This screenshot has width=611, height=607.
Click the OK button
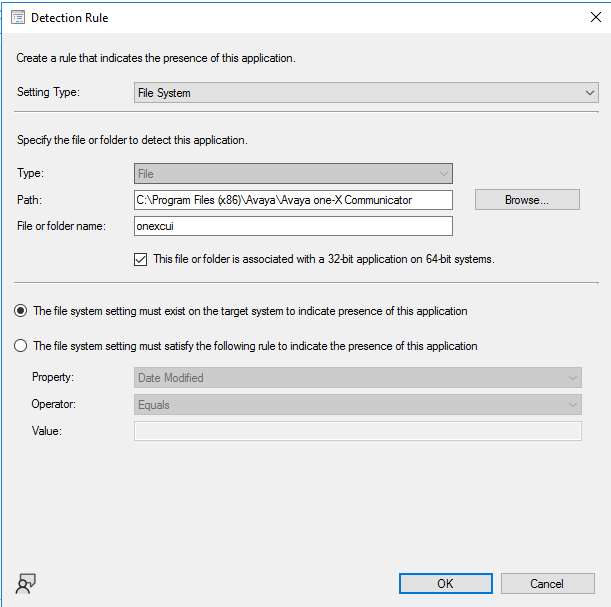point(446,584)
